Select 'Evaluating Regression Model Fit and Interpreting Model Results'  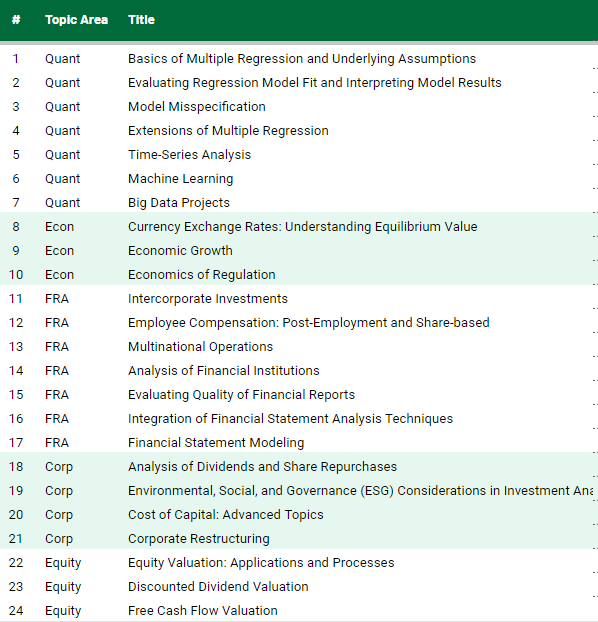pyautogui.click(x=315, y=83)
